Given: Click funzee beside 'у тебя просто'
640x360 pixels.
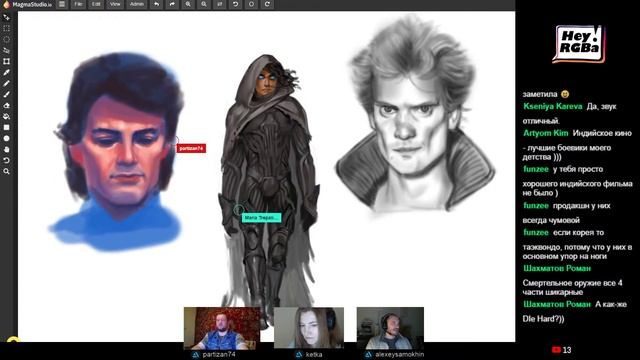Looking at the screenshot, I should pyautogui.click(x=536, y=169).
